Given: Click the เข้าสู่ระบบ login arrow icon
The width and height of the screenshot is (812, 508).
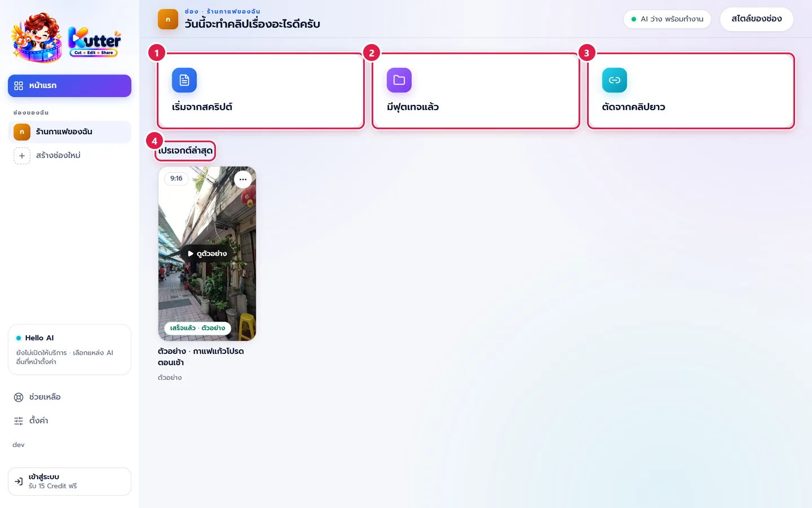Looking at the screenshot, I should coord(19,481).
